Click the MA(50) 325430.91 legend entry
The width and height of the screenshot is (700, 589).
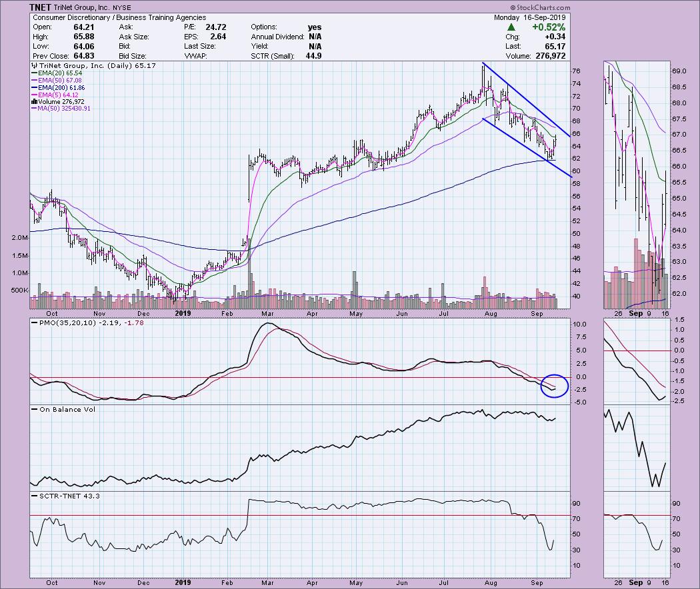61,109
